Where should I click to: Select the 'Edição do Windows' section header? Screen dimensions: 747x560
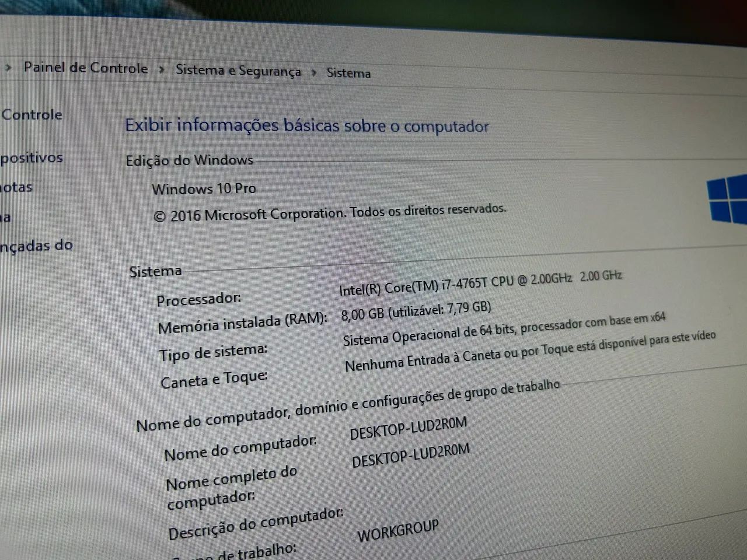coord(190,160)
